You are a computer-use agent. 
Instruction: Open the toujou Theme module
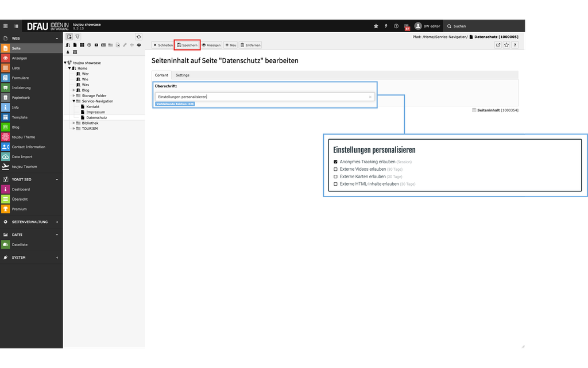pyautogui.click(x=23, y=137)
